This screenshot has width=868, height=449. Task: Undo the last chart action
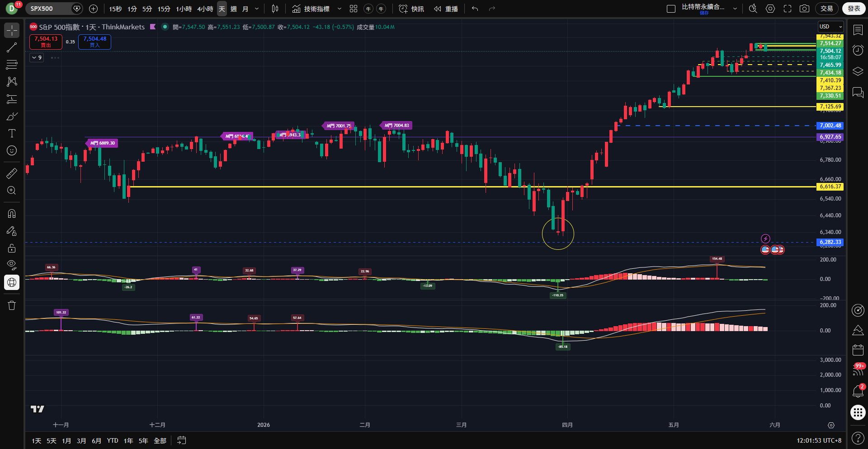point(475,9)
